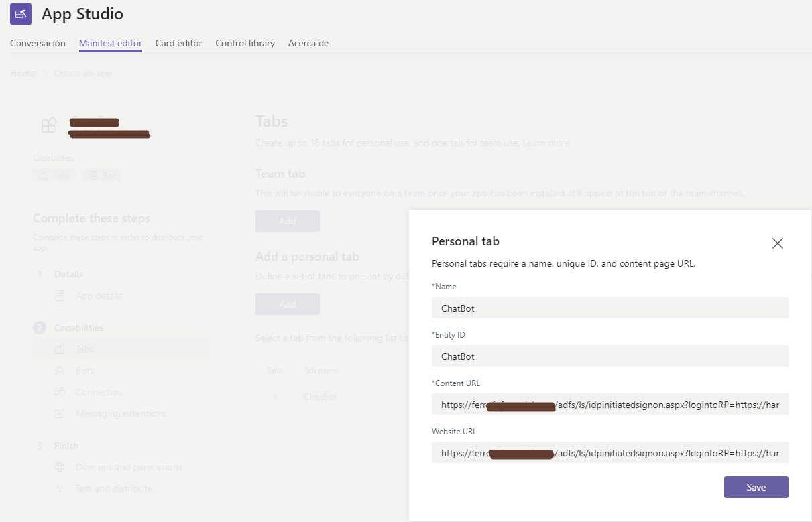Click the Save button in the Personal tab dialog
The image size is (812, 522).
coord(756,486)
